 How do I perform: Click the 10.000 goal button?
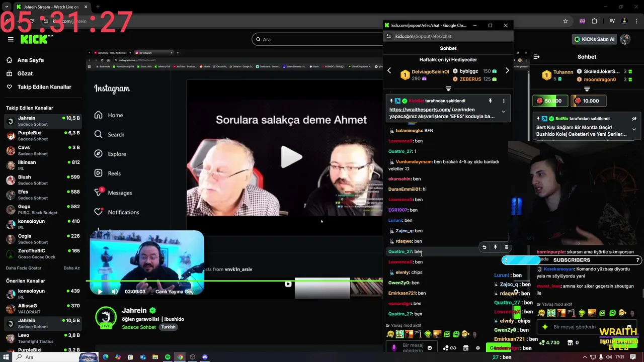pyautogui.click(x=588, y=101)
